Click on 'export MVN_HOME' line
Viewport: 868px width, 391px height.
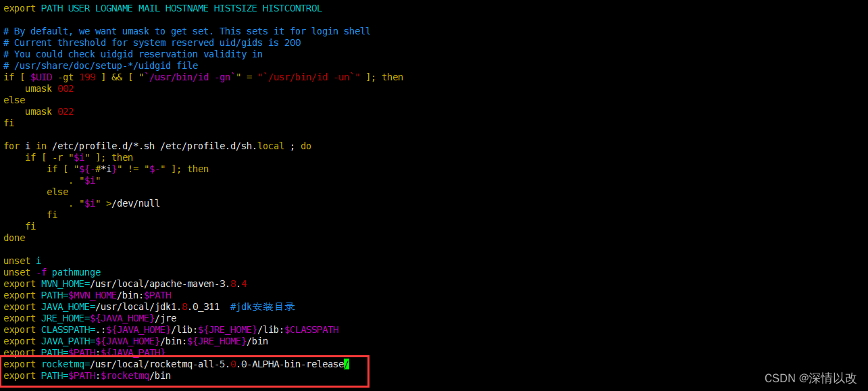pyautogui.click(x=120, y=284)
